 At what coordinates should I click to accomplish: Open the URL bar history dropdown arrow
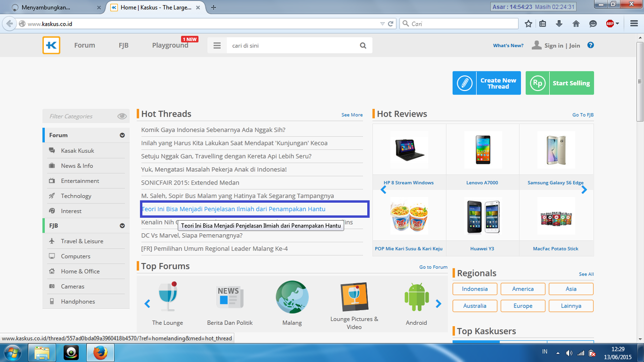click(382, 24)
